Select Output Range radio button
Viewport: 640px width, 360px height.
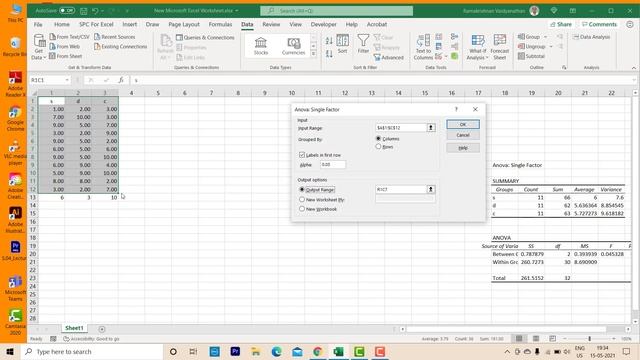302,189
